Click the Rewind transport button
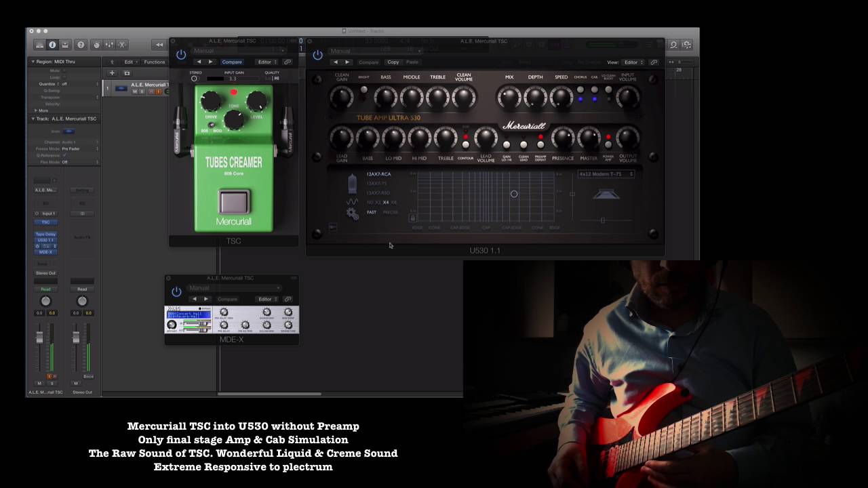The height and width of the screenshot is (488, 868). tap(159, 45)
